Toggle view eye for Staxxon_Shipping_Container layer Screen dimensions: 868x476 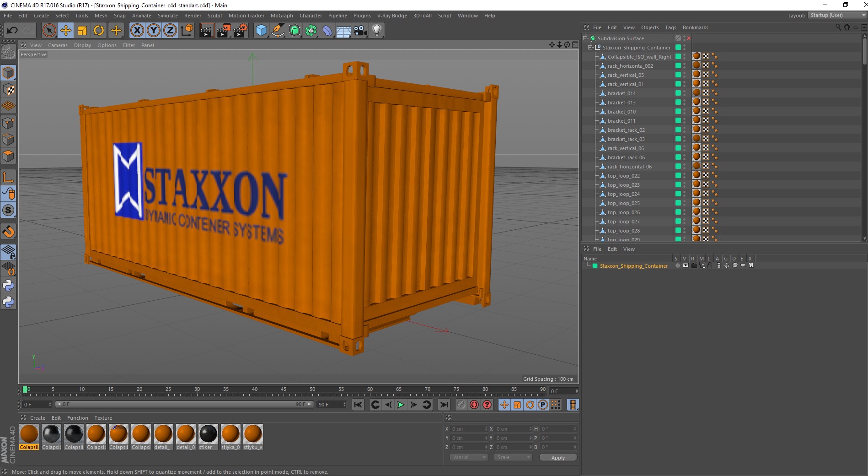tap(686, 265)
